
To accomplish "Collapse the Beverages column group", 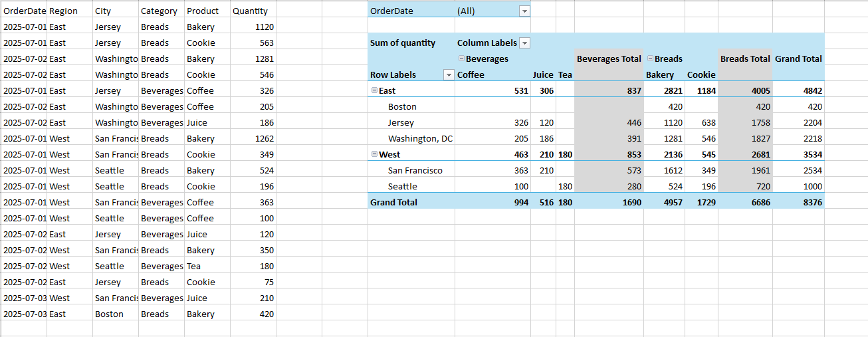I will [x=461, y=59].
